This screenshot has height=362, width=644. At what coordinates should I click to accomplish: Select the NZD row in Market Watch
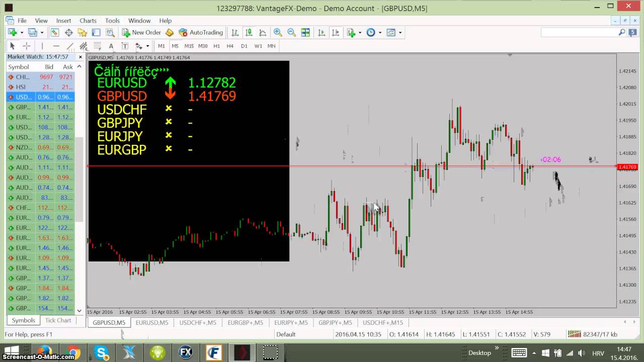40,147
